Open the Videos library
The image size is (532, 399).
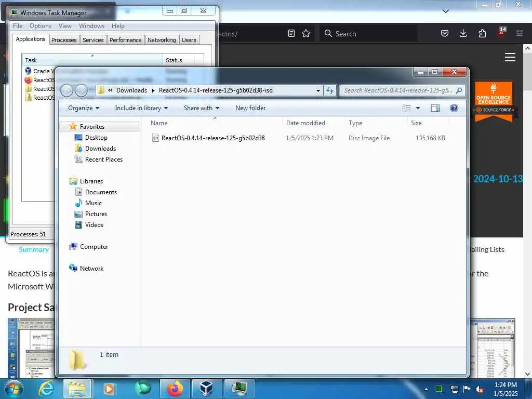(x=94, y=224)
